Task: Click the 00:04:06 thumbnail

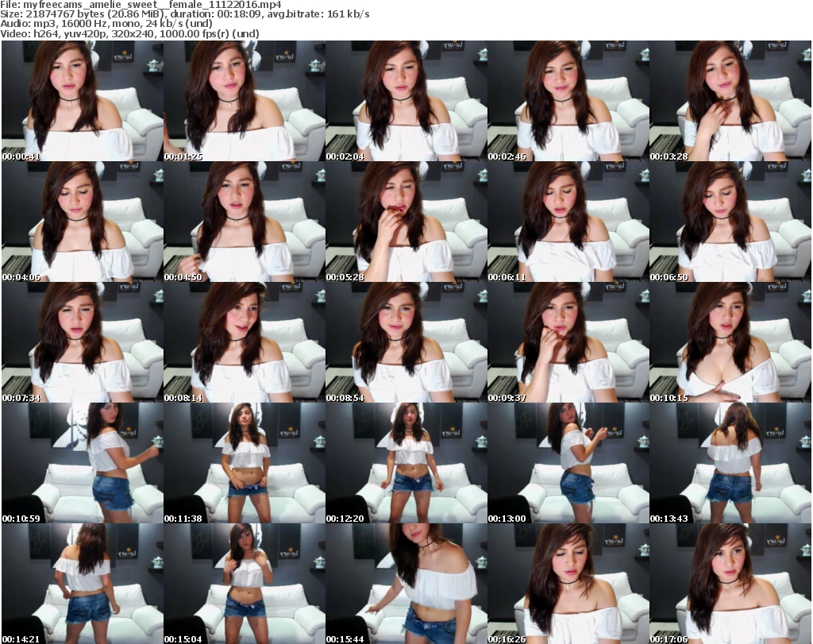Action: tap(82, 222)
